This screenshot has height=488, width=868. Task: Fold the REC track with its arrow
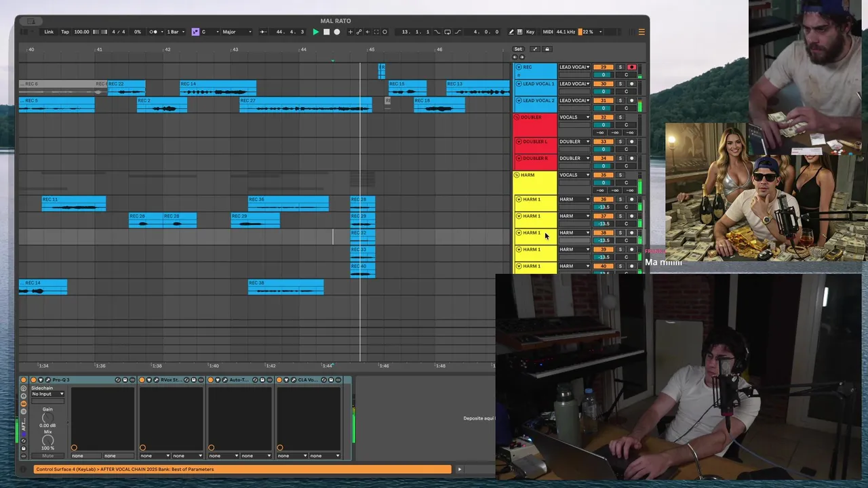519,67
